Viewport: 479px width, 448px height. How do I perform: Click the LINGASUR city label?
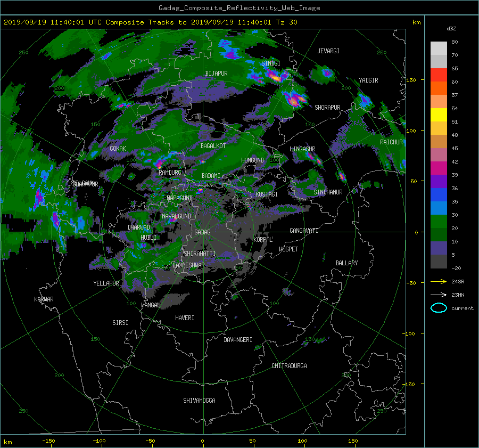[x=302, y=149]
